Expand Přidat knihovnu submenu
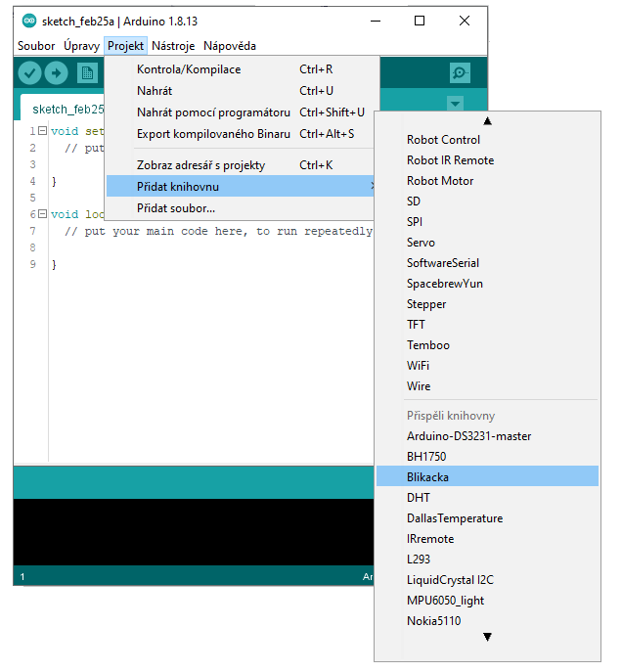 click(241, 187)
